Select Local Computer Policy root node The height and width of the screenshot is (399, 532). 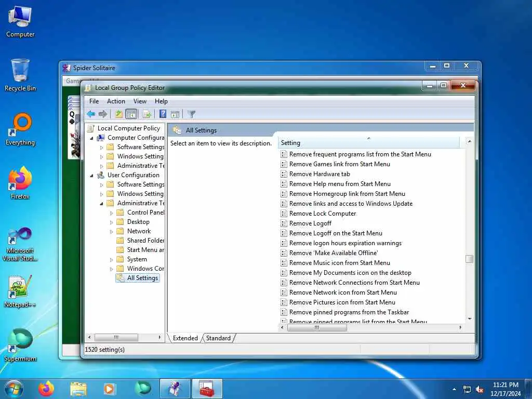(129, 128)
